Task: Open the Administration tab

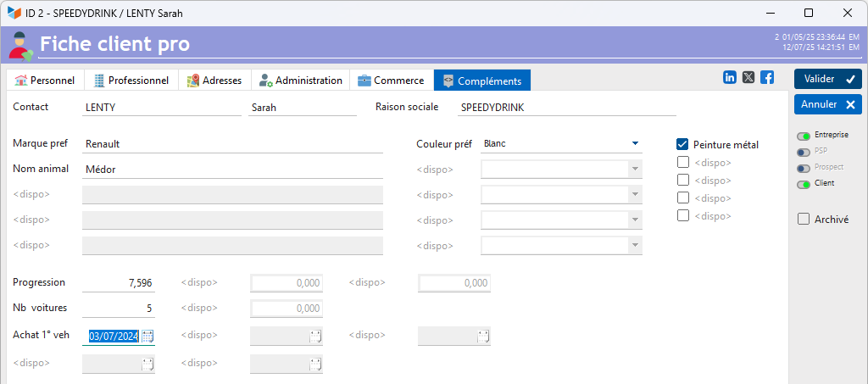Action: (301, 81)
